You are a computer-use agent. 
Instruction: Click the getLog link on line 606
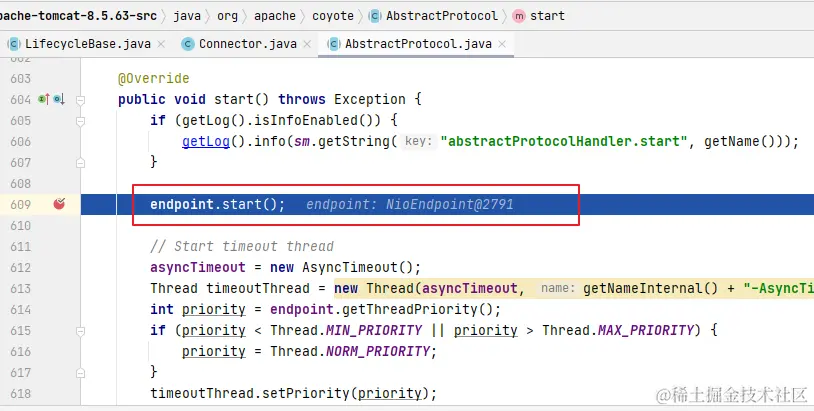click(206, 141)
